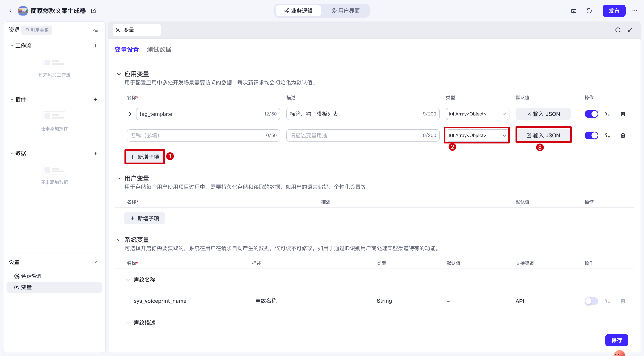This screenshot has width=644, height=356.
Task: Collapse the 应用变量 section
Action: point(119,74)
